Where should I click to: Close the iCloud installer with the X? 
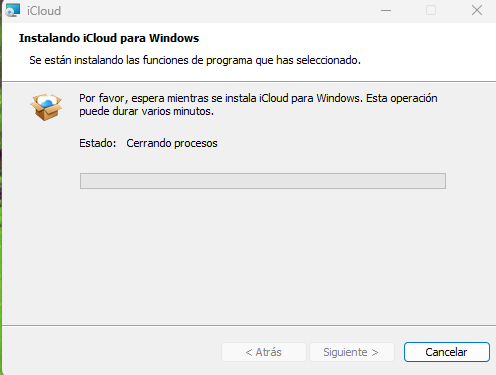point(477,10)
